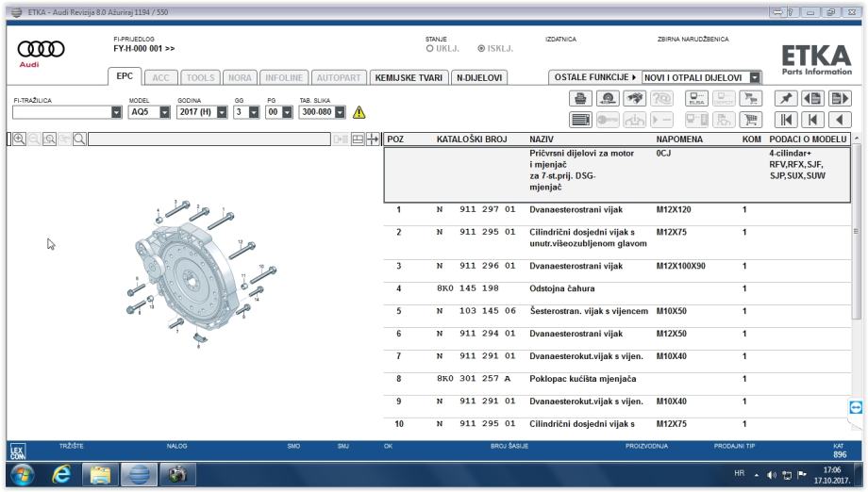Screen dimensions: 868x492
Task: Select the UKLJ. radio button
Action: [x=430, y=48]
